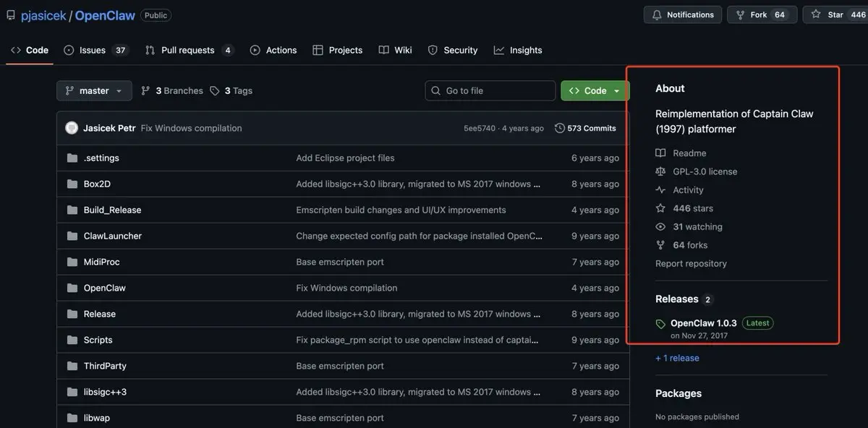
Task: Expand the master branch dropdown
Action: 94,90
